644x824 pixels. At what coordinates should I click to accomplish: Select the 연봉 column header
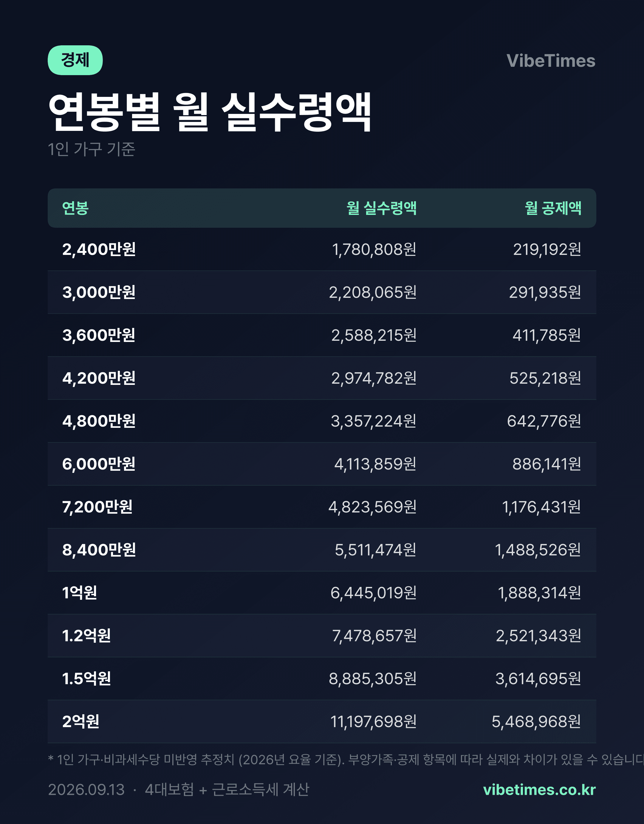(75, 208)
